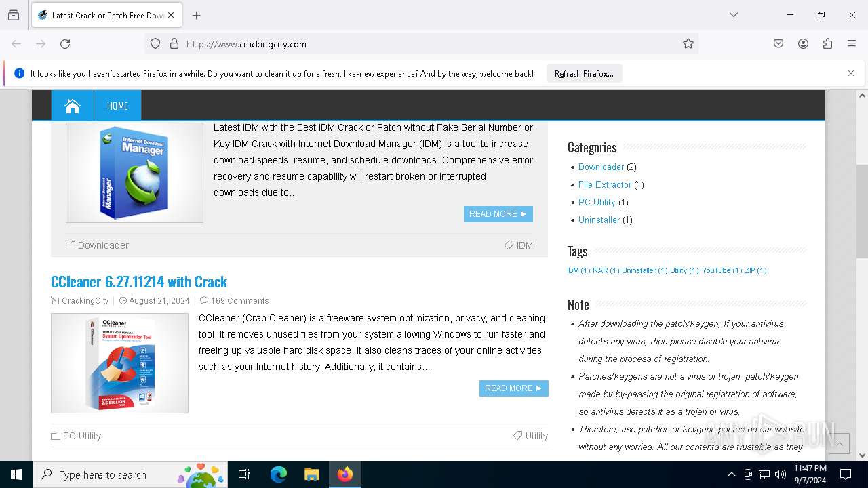Click the taskbar search box

130,474
